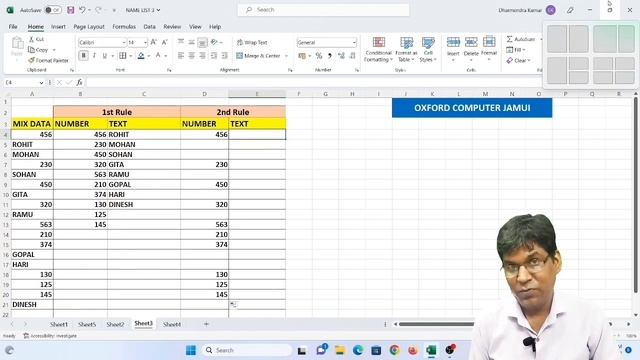Screen dimensions: 640x360
Task: Toggle Merge & Center
Action: (x=258, y=56)
